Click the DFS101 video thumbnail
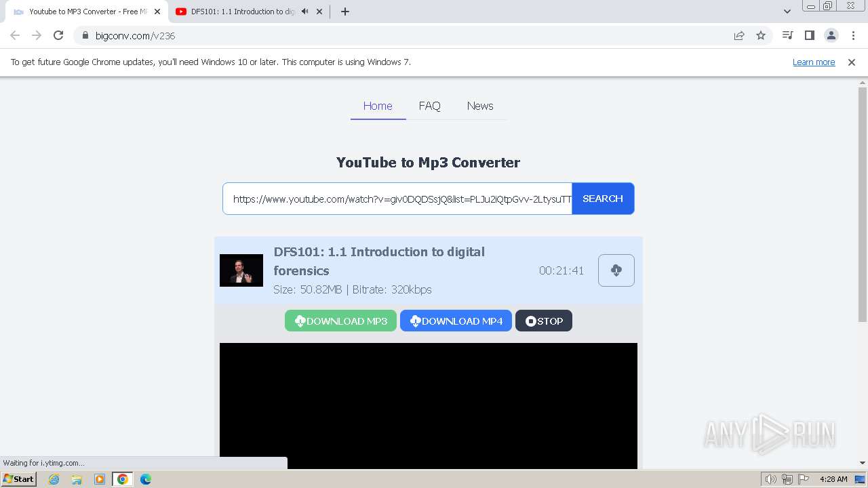The width and height of the screenshot is (868, 488). click(x=241, y=270)
